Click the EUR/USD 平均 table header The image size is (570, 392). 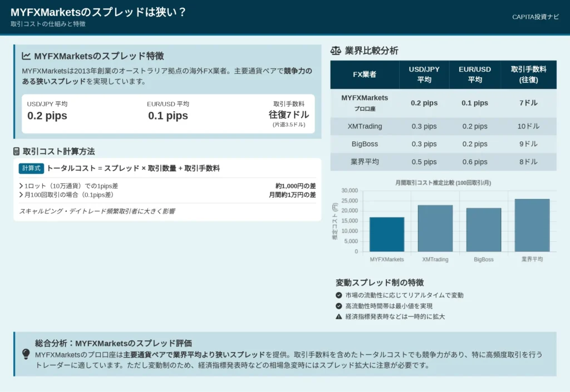pyautogui.click(x=475, y=75)
